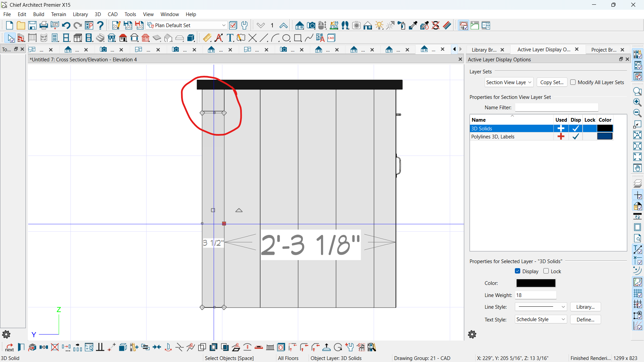Open the Section View Layer Set dropdown
This screenshot has height=362, width=644.
(x=509, y=82)
